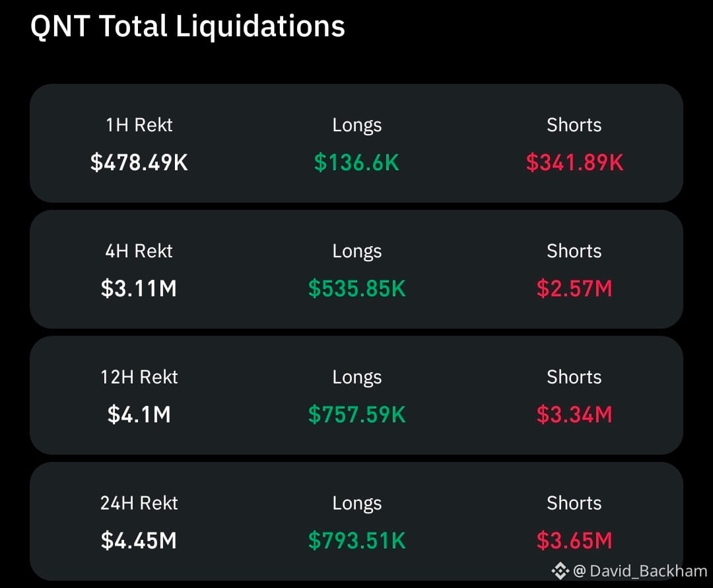Click the 1H Shorts $341.89K value
Image resolution: width=713 pixels, height=588 pixels.
coord(574,162)
